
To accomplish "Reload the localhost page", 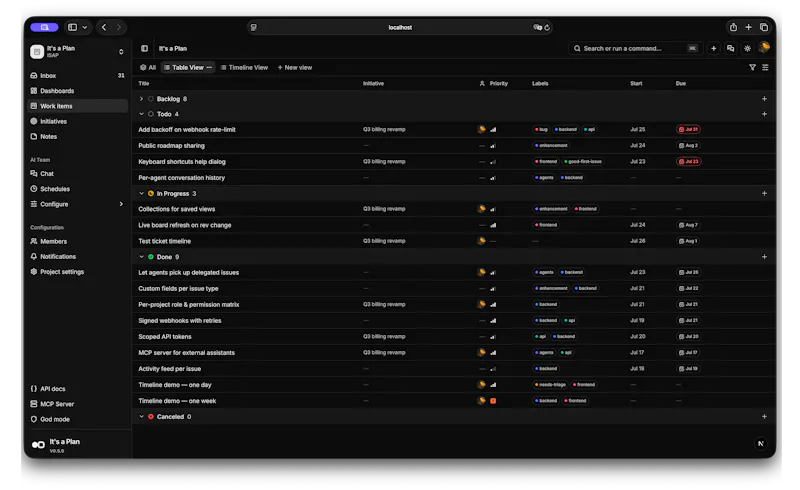I will [x=547, y=28].
